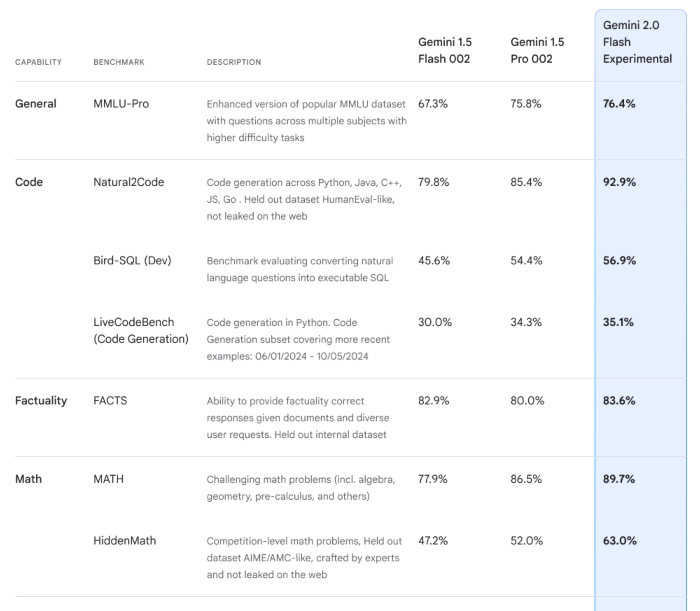Select the 54.4% Bird-SQL score
Viewport: 700px width, 611px height.
526,261
